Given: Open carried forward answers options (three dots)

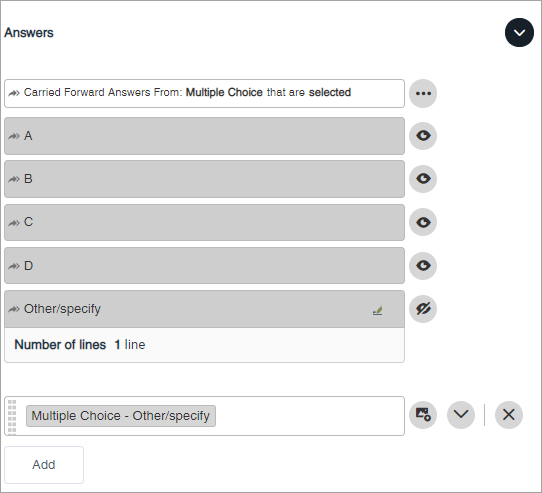Looking at the screenshot, I should click(x=423, y=93).
